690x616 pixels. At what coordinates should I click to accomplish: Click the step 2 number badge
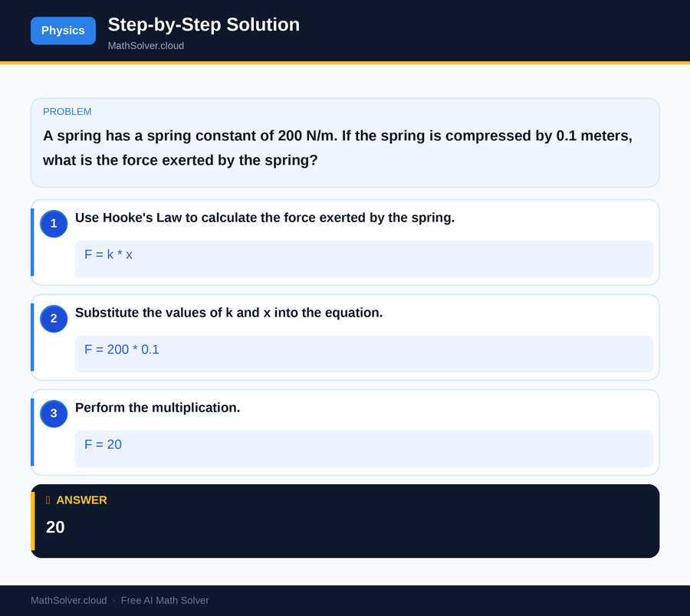(54, 318)
